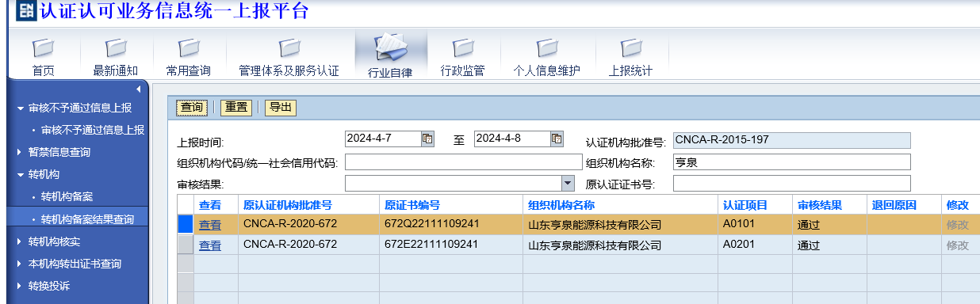Screen dimensions: 980x304
Task: Open 查看 link for certificate 672E22111109241
Action: coord(210,245)
